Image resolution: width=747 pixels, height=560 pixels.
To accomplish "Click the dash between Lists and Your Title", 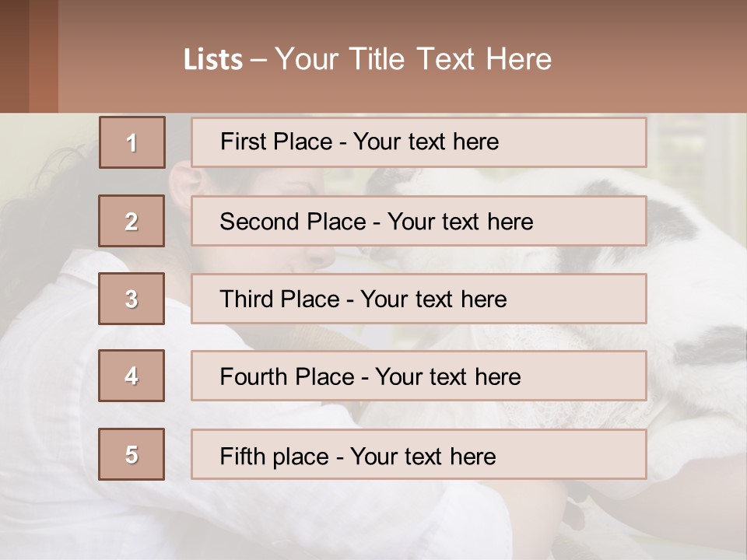I will point(259,60).
